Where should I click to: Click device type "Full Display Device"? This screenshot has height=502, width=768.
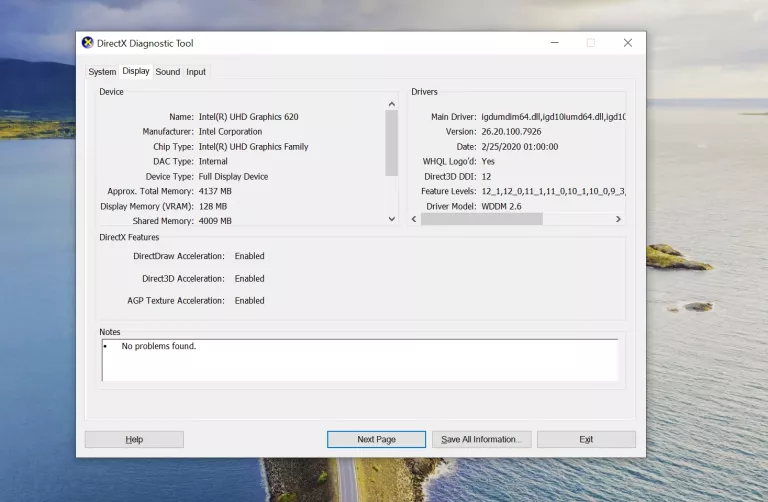pyautogui.click(x=233, y=176)
